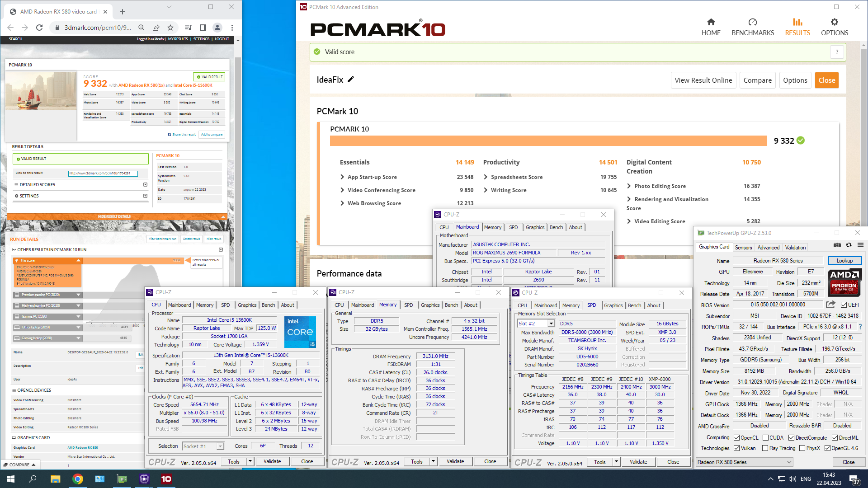This screenshot has width=868, height=488.
Task: Share this page icon in Chrome
Action: pos(156,28)
